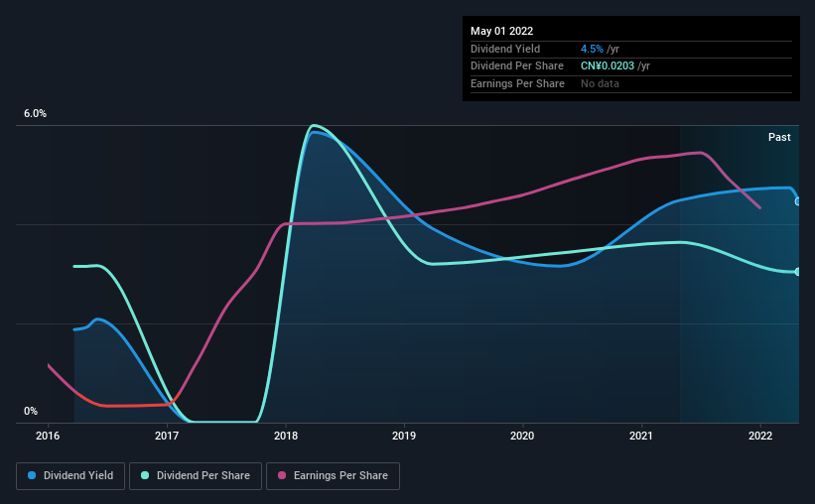Select the 2019 x-axis label
Screen dimensions: 815x504
pyautogui.click(x=404, y=436)
